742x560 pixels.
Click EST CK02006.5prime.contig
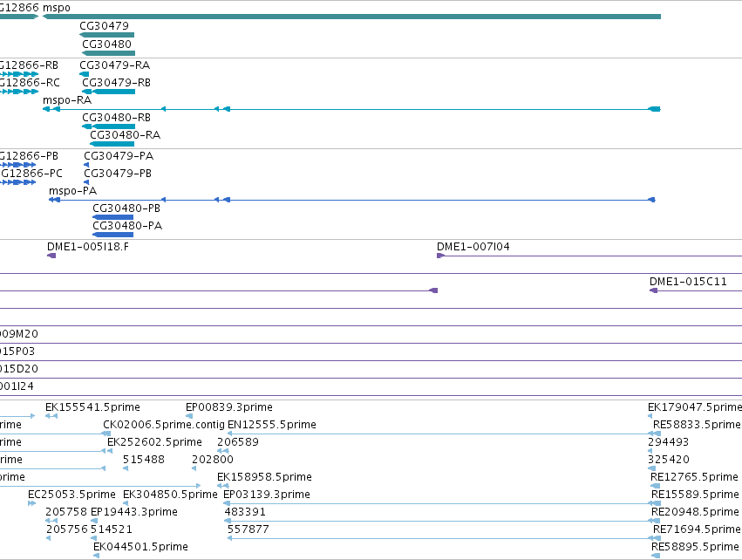tap(164, 425)
